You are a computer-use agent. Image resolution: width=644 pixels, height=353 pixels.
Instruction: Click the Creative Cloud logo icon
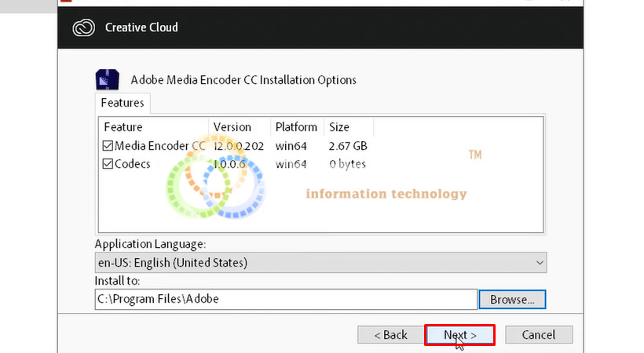[x=84, y=28]
